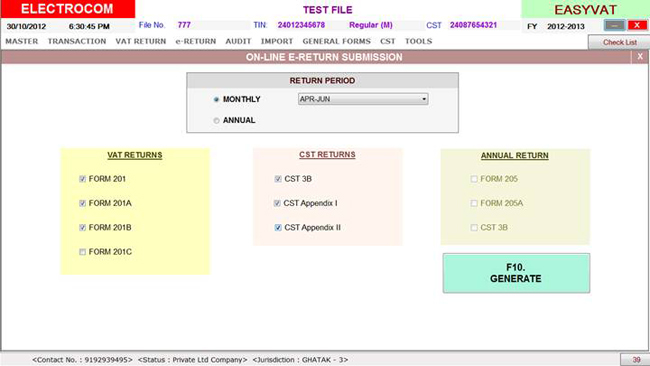Check the FORM 201C checkbox
650x366 pixels.
82,252
